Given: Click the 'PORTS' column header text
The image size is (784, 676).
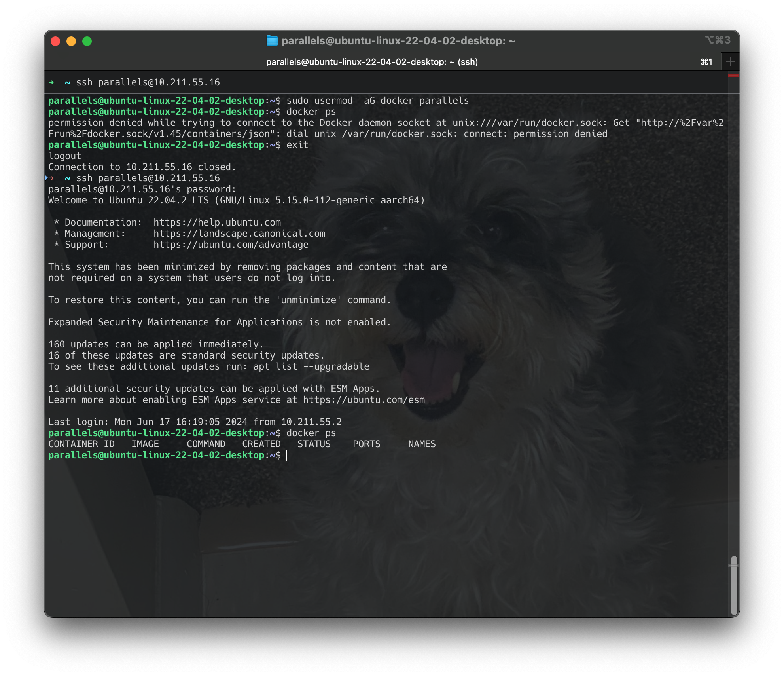Looking at the screenshot, I should click(367, 444).
